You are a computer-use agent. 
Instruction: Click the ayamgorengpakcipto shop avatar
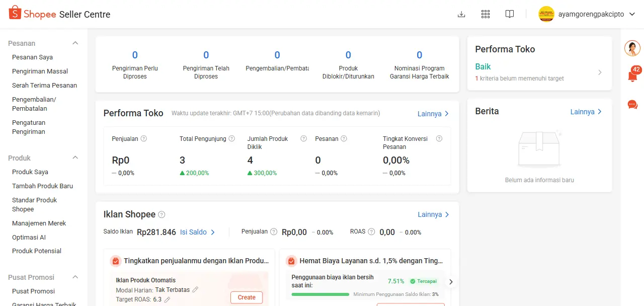[546, 14]
